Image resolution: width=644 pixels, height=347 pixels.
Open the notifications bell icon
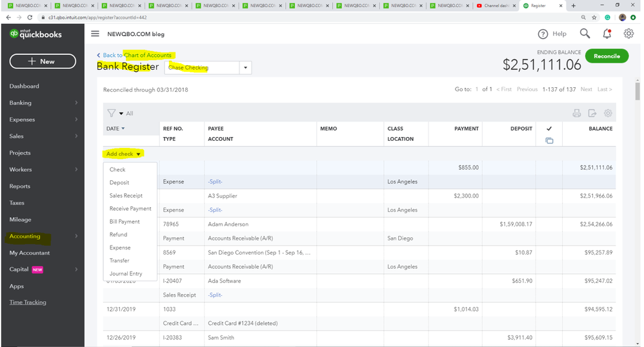607,34
